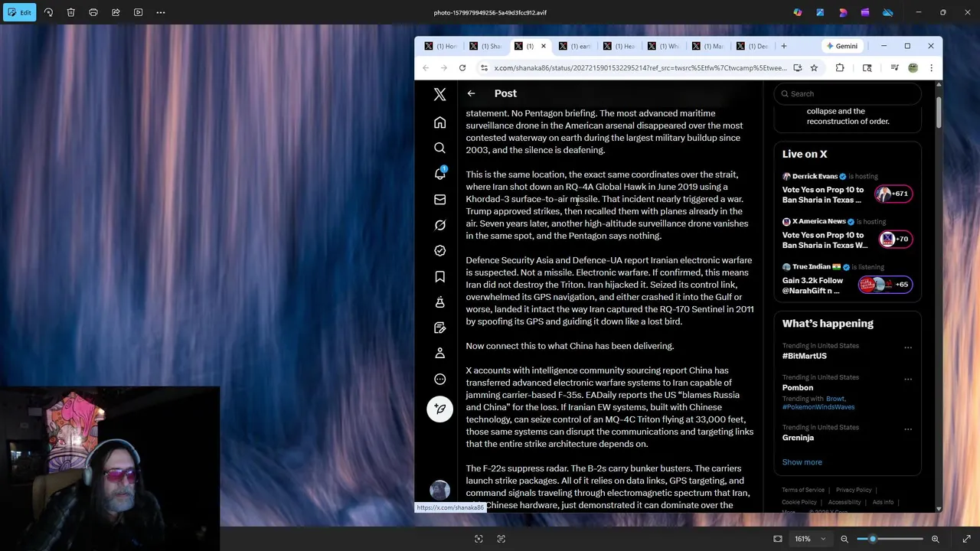
Task: Switch to the (1) eart tab
Action: [x=576, y=46]
